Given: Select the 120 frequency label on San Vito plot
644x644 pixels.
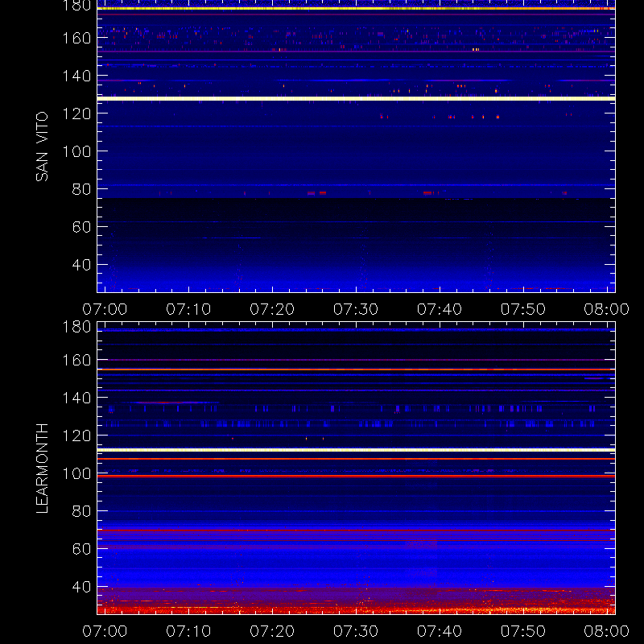Looking at the screenshot, I should (x=76, y=114).
